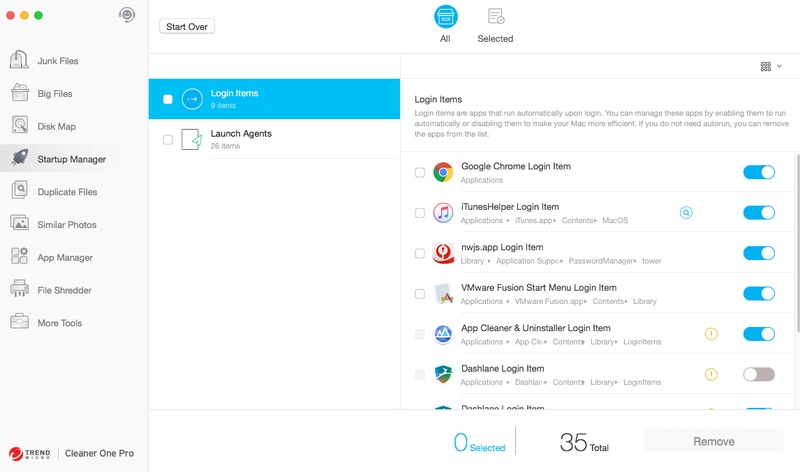Viewport: 800px width, 472px height.
Task: Click the Dashlane Login Item name
Action: 503,368
